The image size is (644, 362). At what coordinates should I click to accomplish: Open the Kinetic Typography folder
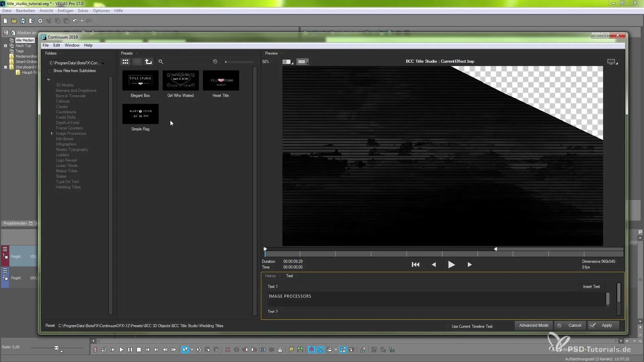tap(72, 149)
